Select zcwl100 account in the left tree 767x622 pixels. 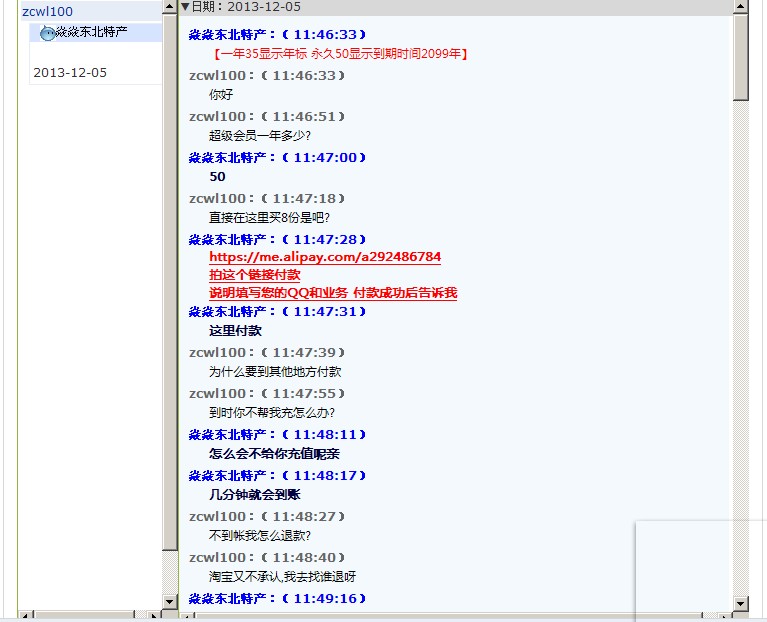tap(47, 12)
